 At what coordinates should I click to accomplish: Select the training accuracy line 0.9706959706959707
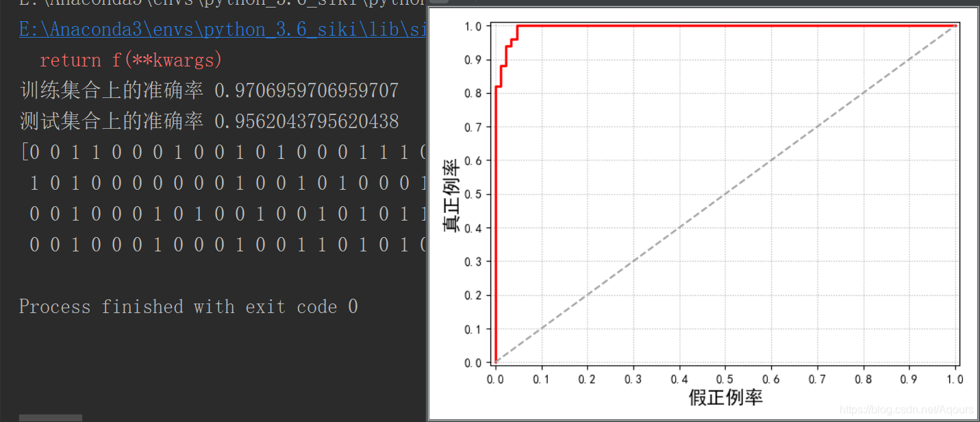(209, 91)
